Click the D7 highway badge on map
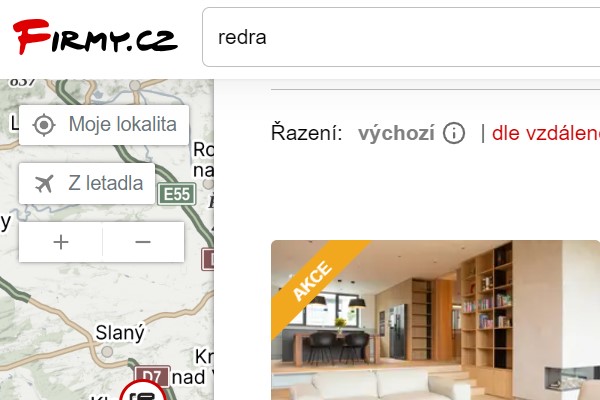600x400 pixels. coord(152,377)
